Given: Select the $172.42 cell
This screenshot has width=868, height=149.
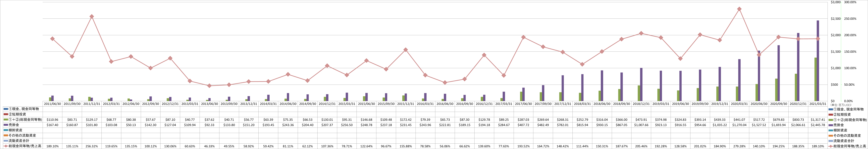Looking at the screenshot, I should pyautogui.click(x=406, y=120).
